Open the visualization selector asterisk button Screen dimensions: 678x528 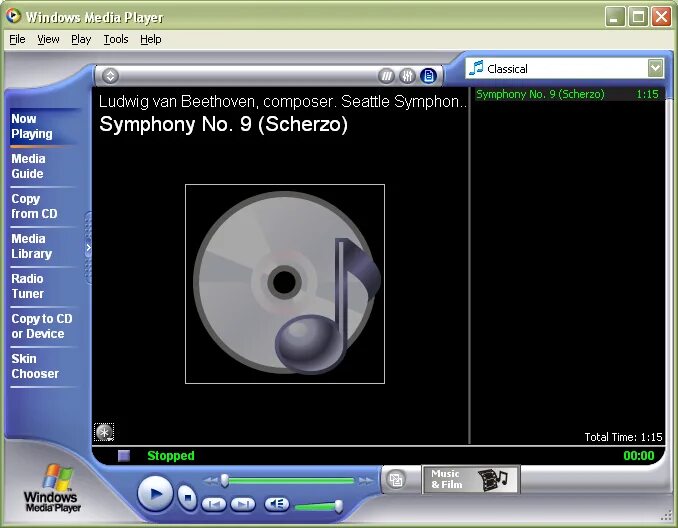(x=104, y=432)
